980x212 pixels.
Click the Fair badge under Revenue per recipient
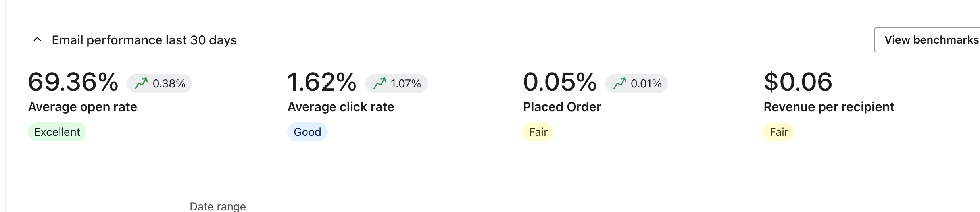click(x=778, y=132)
